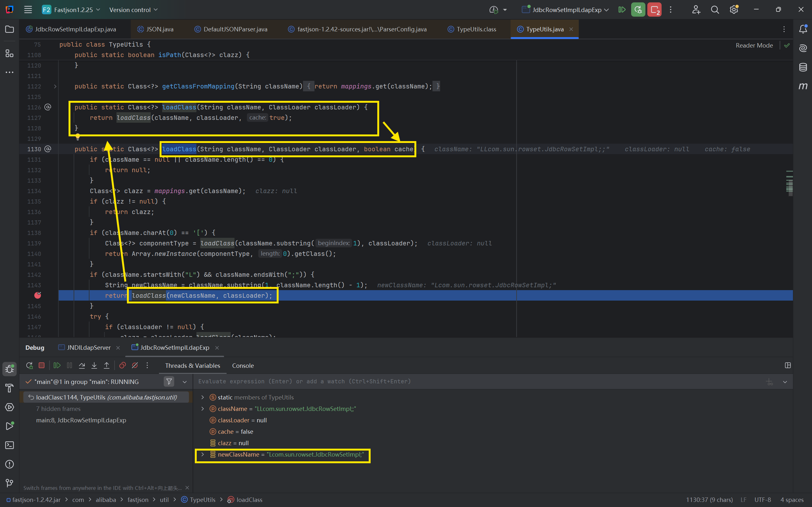Image resolution: width=812 pixels, height=507 pixels.
Task: Open the Build hammer tool window
Action: (10, 388)
